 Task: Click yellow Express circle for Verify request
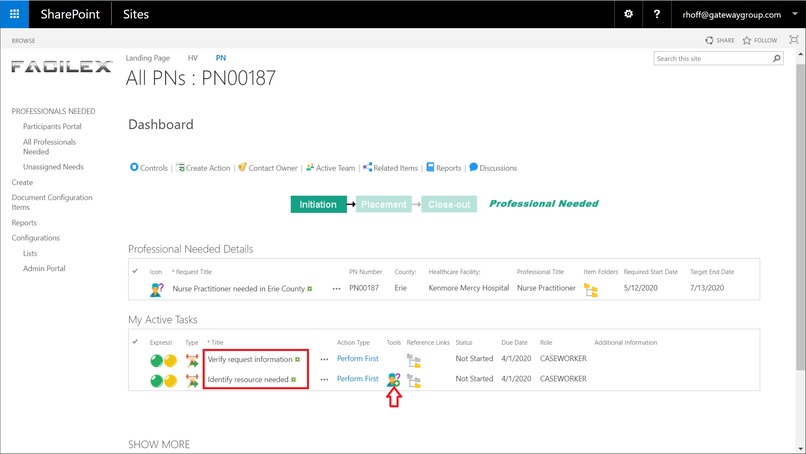pyautogui.click(x=170, y=361)
